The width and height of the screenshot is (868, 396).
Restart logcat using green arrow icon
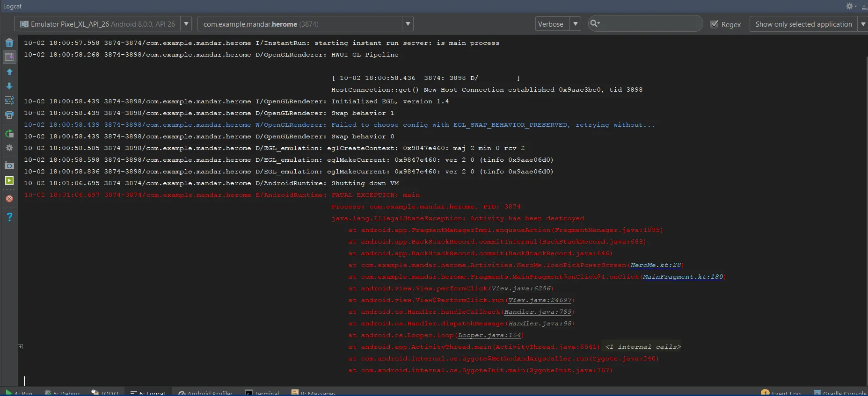pyautogui.click(x=9, y=134)
